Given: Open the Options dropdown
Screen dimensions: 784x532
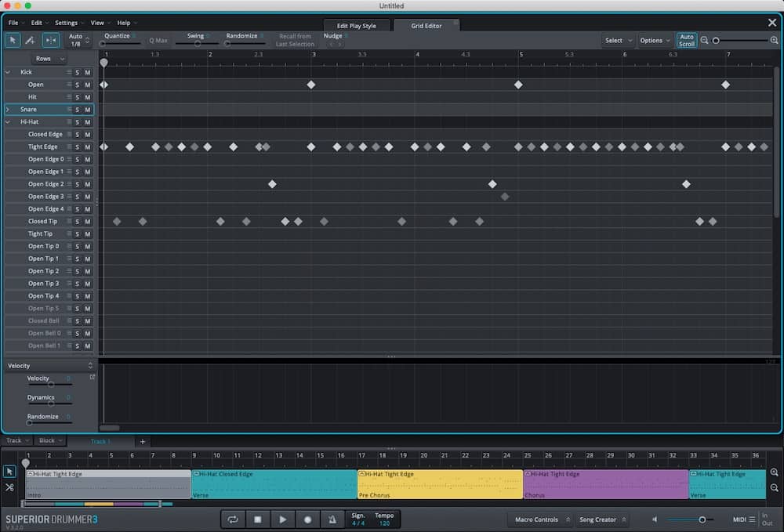Looking at the screenshot, I should coord(655,40).
